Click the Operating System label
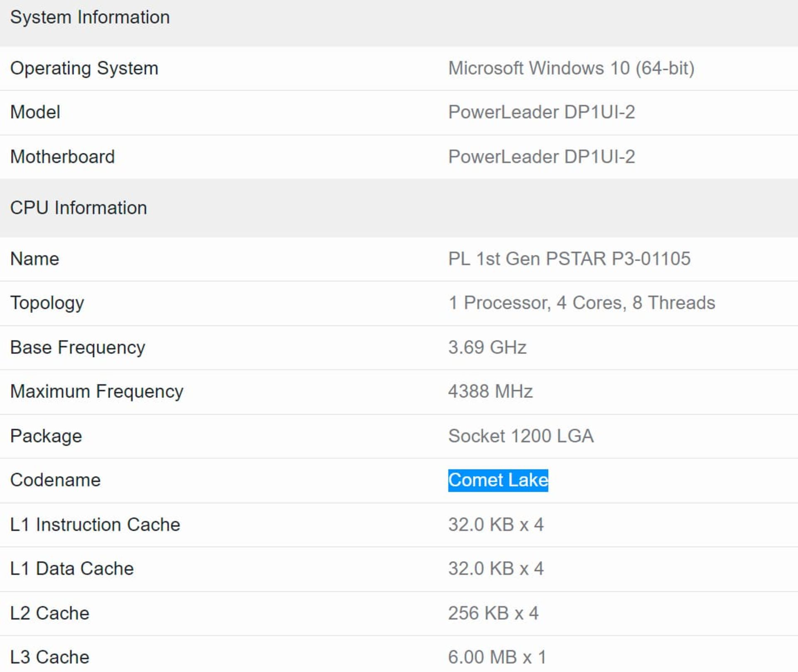 coord(84,69)
